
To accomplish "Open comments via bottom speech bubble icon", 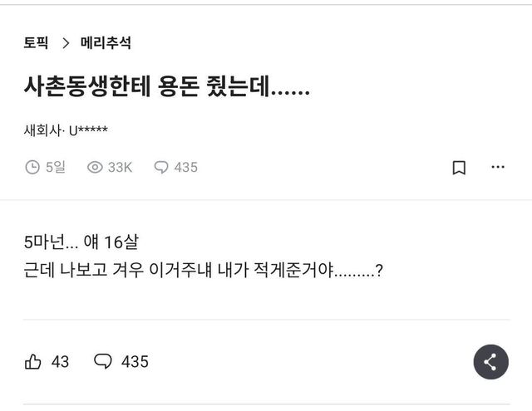I will (x=103, y=361).
